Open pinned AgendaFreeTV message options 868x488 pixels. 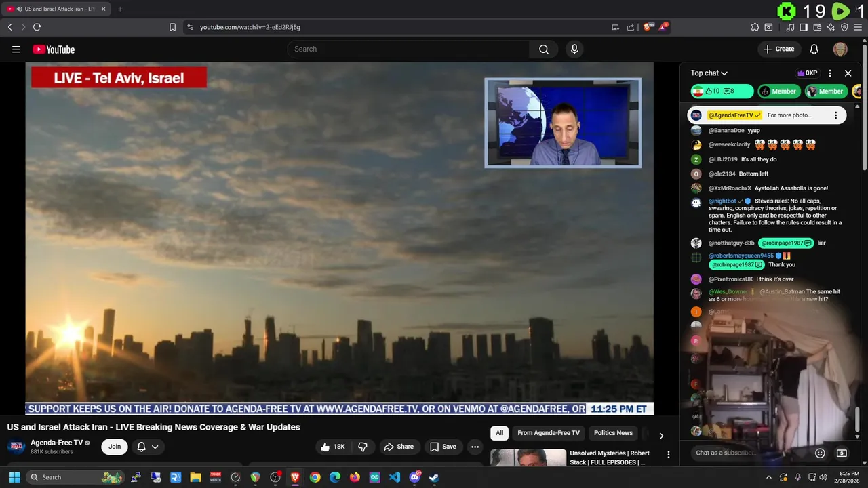[835, 115]
